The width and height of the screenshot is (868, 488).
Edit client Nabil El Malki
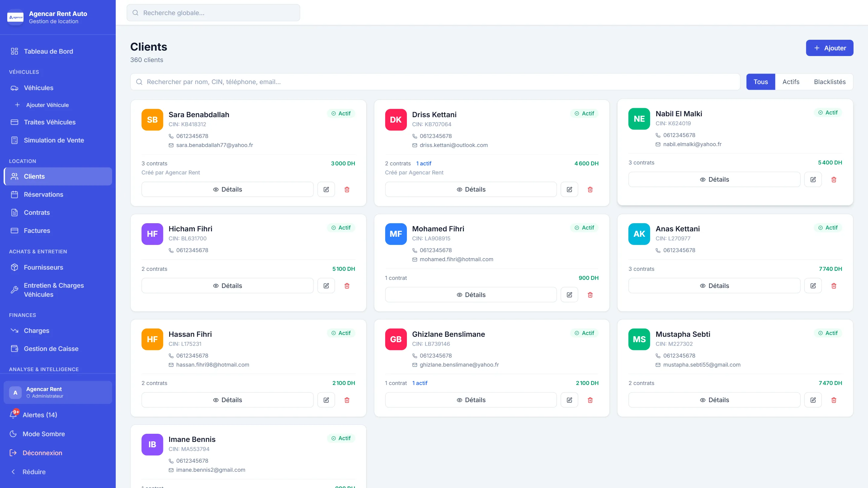813,180
